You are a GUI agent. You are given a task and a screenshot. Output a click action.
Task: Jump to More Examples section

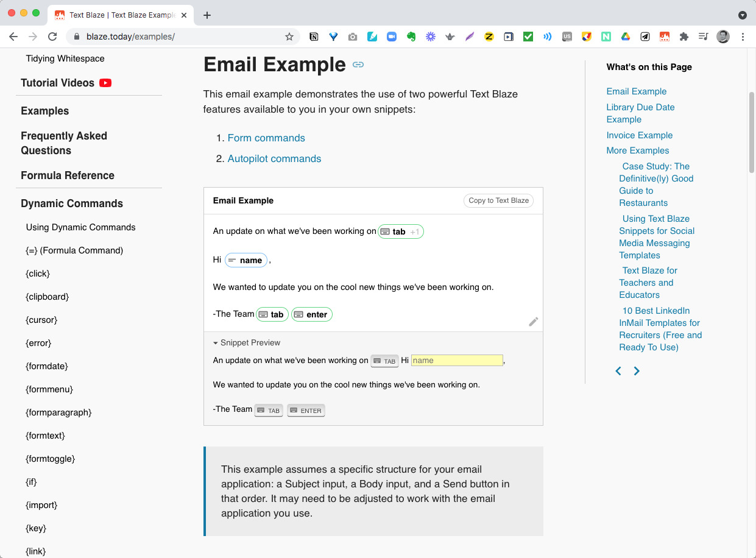pyautogui.click(x=638, y=150)
